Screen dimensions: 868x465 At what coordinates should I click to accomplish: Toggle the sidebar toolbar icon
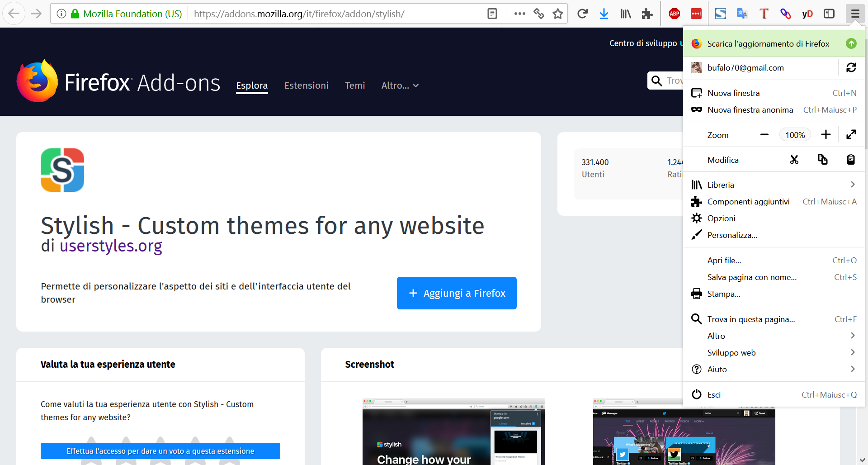coord(829,14)
